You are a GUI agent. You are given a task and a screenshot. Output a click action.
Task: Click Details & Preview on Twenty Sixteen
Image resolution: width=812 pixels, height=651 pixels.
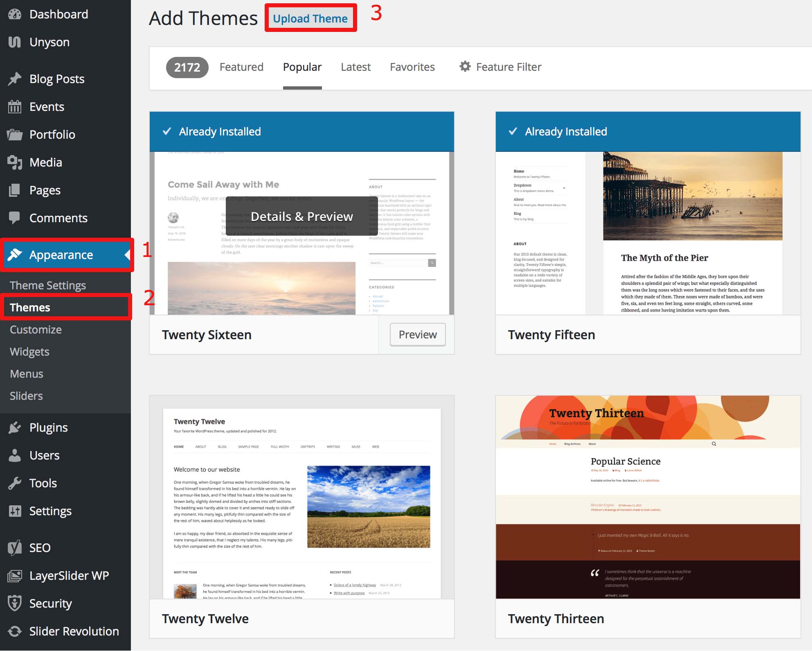click(x=301, y=216)
